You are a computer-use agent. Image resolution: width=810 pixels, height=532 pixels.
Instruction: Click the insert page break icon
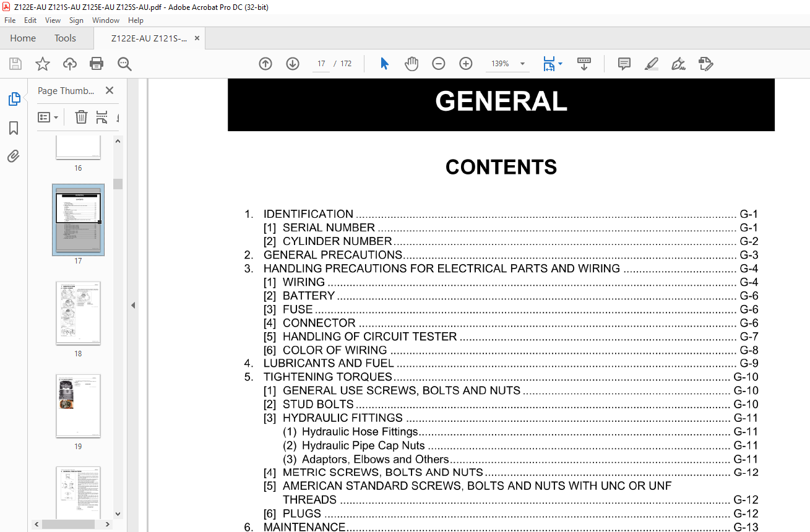pyautogui.click(x=101, y=117)
